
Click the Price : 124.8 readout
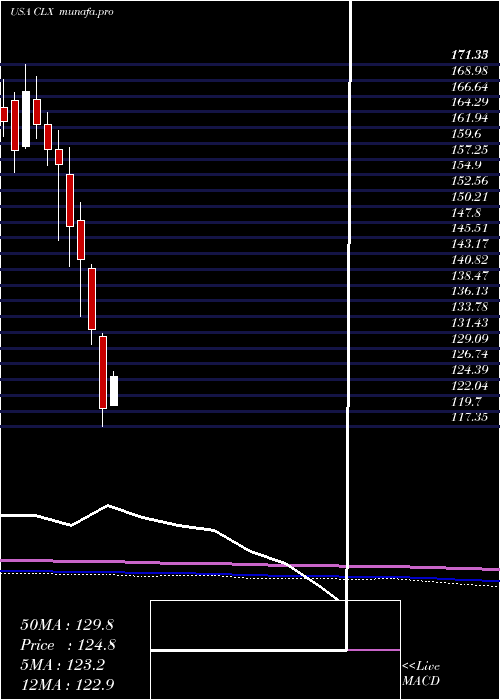click(68, 645)
